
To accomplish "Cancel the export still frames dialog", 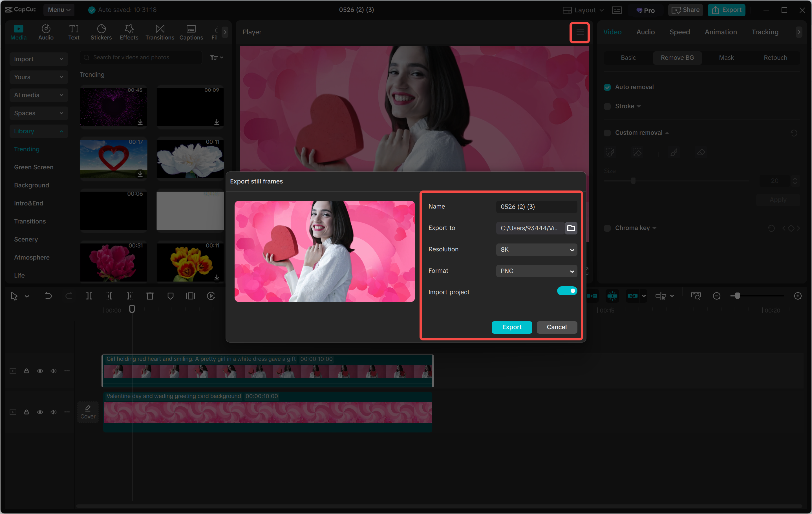I will 556,327.
